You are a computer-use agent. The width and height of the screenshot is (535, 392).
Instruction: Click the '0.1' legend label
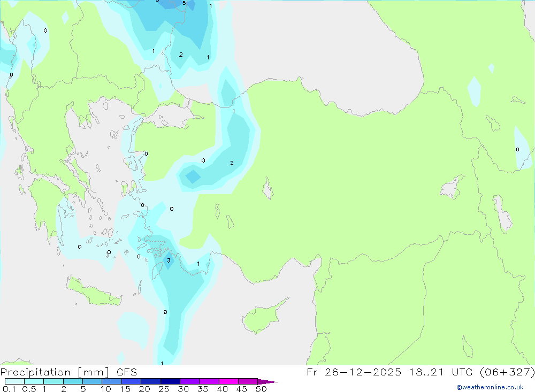[x=9, y=389]
